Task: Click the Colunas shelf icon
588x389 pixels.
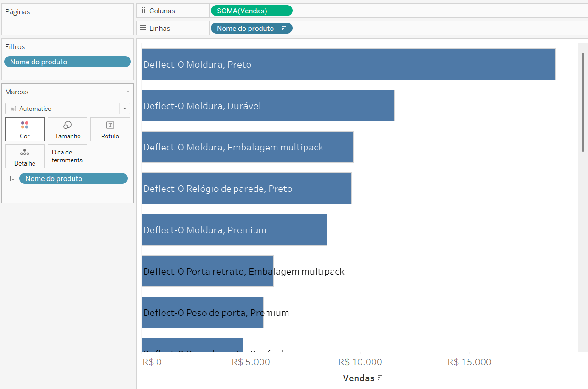Action: point(143,11)
